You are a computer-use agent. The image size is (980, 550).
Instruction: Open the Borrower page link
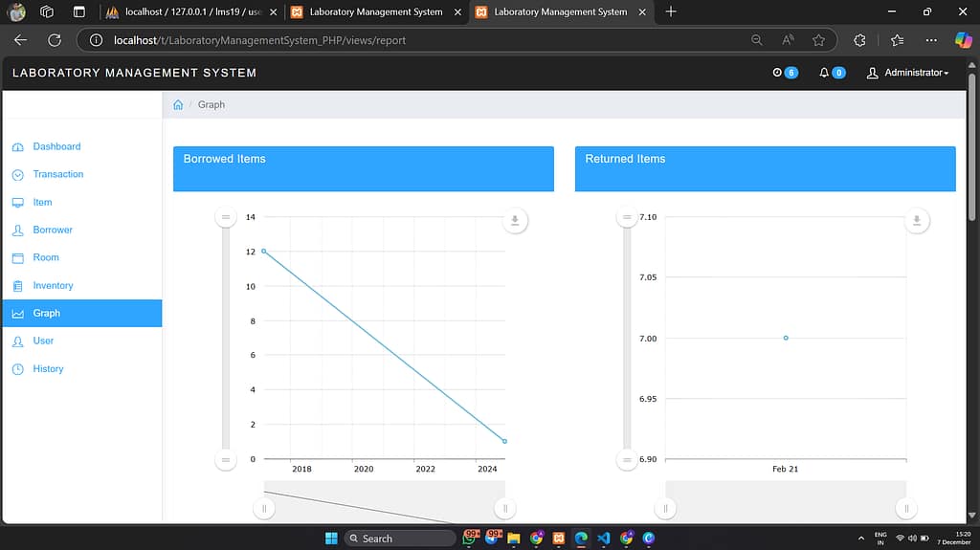tap(53, 230)
